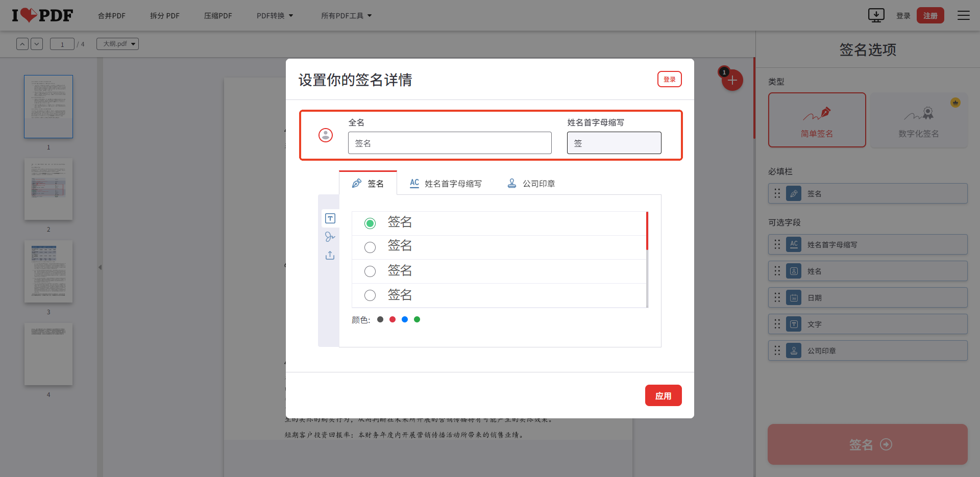
Task: Click the page number input box
Action: click(x=62, y=44)
